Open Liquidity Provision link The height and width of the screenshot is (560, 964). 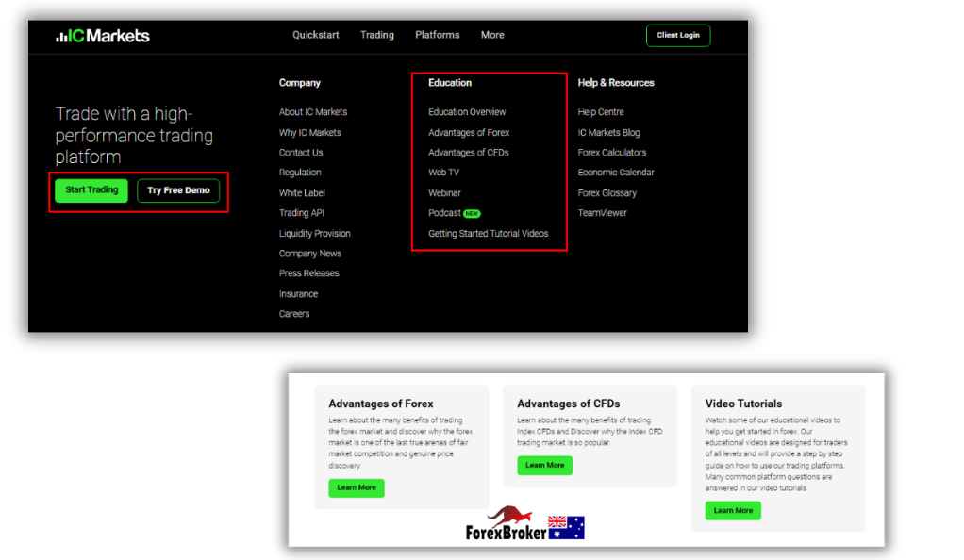[315, 233]
